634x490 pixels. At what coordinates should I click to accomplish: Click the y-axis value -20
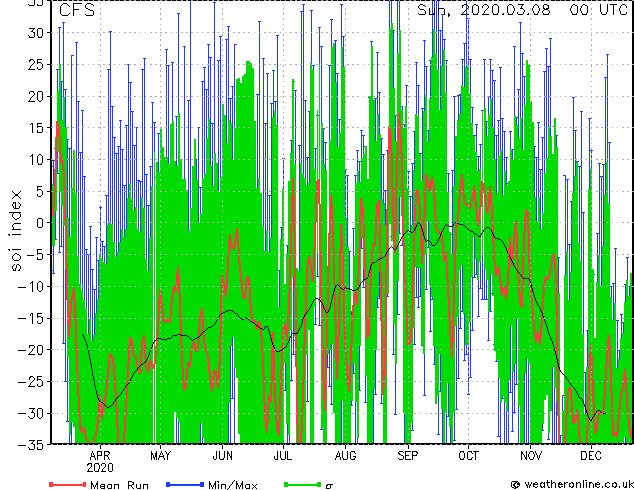[31, 350]
